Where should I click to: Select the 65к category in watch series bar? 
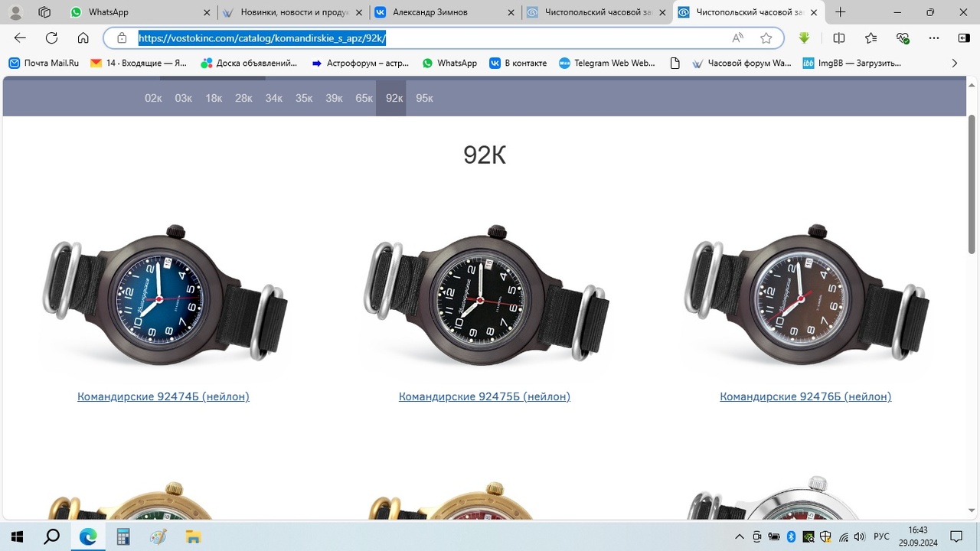pyautogui.click(x=364, y=98)
